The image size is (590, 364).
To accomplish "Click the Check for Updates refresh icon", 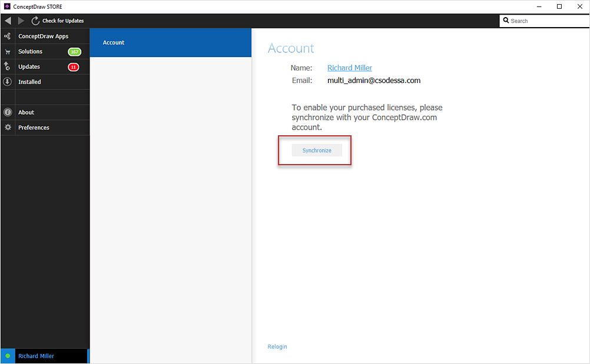I will pyautogui.click(x=35, y=21).
